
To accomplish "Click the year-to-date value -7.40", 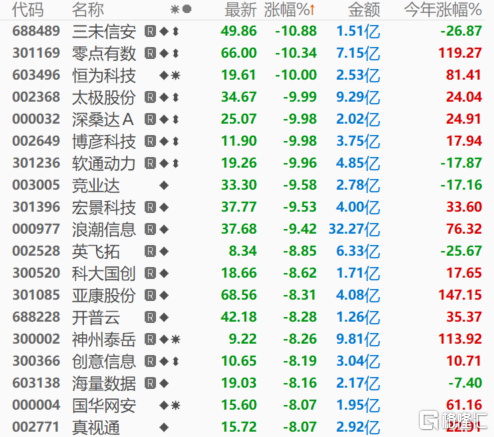I will pos(465,383).
